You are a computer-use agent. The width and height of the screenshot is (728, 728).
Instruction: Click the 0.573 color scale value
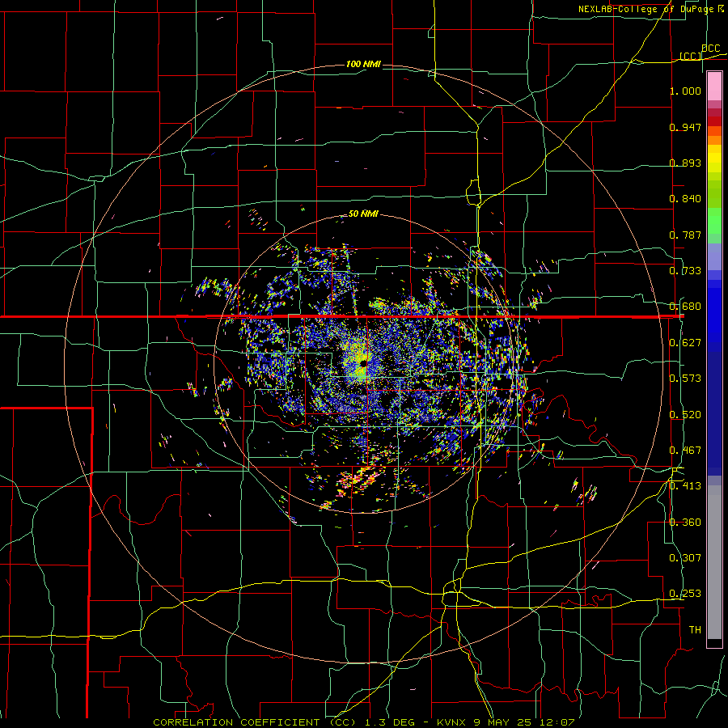[685, 379]
